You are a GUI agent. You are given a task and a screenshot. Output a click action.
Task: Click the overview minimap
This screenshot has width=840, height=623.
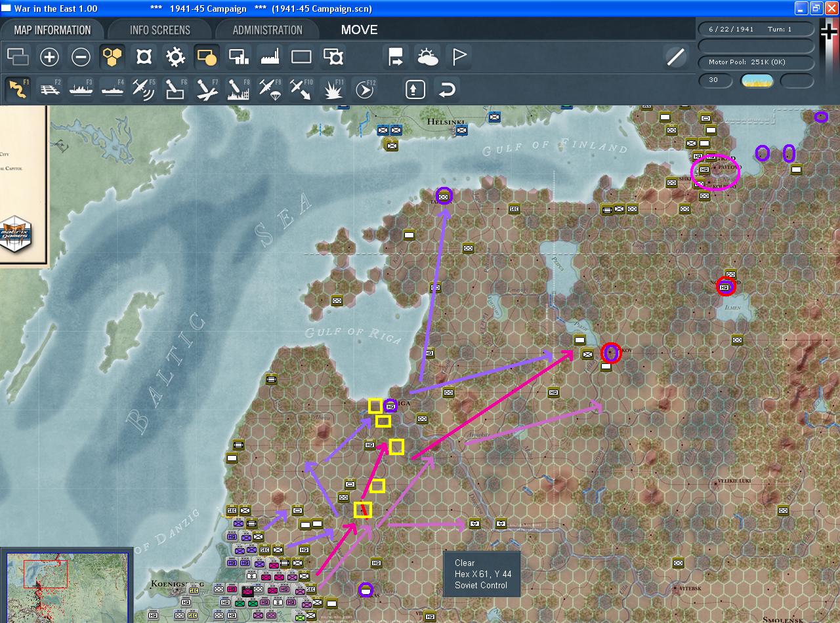pos(68,588)
